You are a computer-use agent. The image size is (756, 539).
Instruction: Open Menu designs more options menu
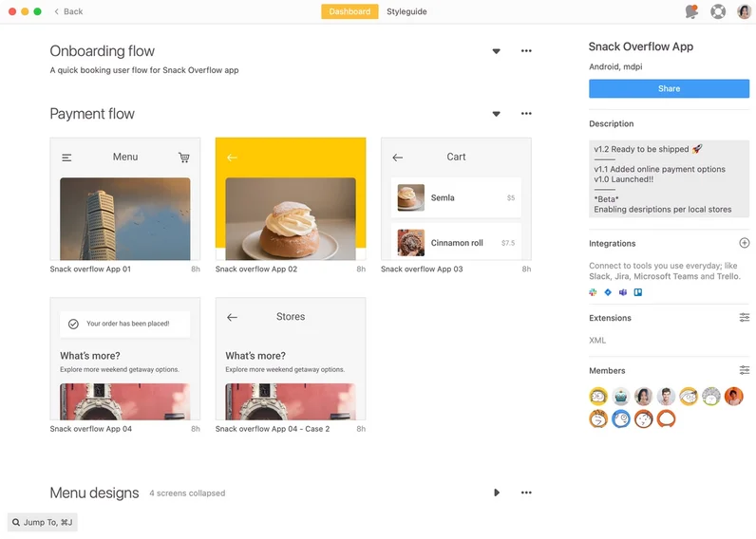tap(526, 493)
